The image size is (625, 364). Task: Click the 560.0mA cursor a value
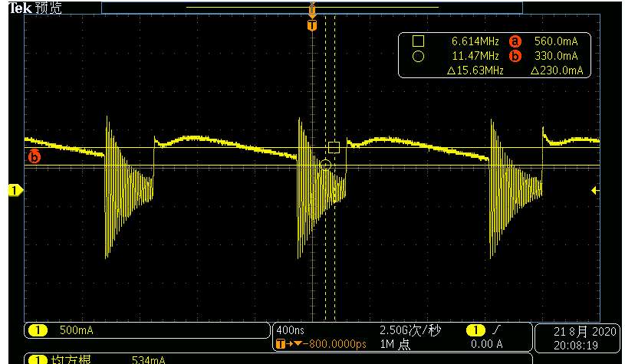point(556,41)
